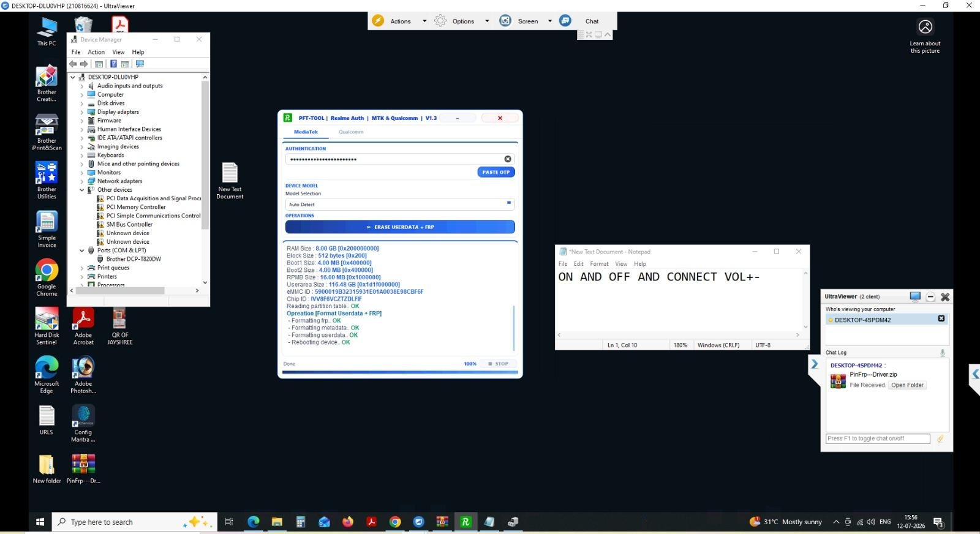Viewport: 980px width, 534px height.
Task: Select the SM Bus Controller device
Action: coord(129,224)
